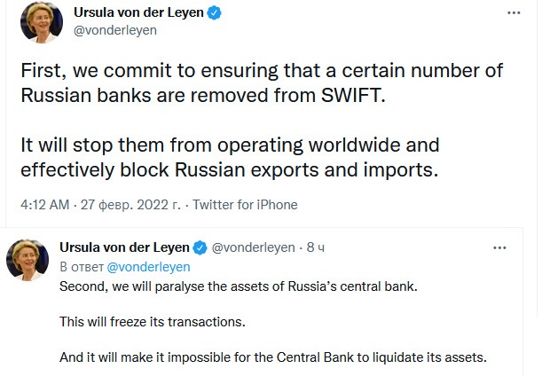The image size is (550, 392).
Task: Open the reply tweet's profile avatar
Action: tap(28, 261)
